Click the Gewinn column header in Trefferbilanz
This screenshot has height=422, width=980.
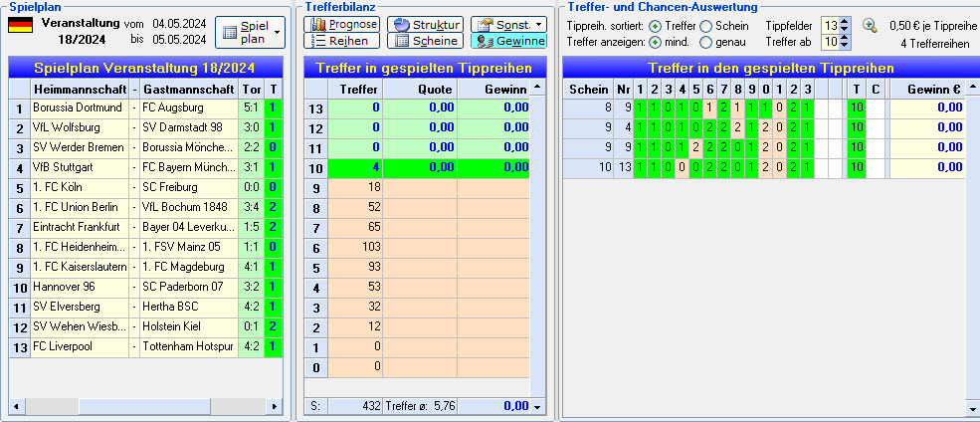click(x=493, y=89)
